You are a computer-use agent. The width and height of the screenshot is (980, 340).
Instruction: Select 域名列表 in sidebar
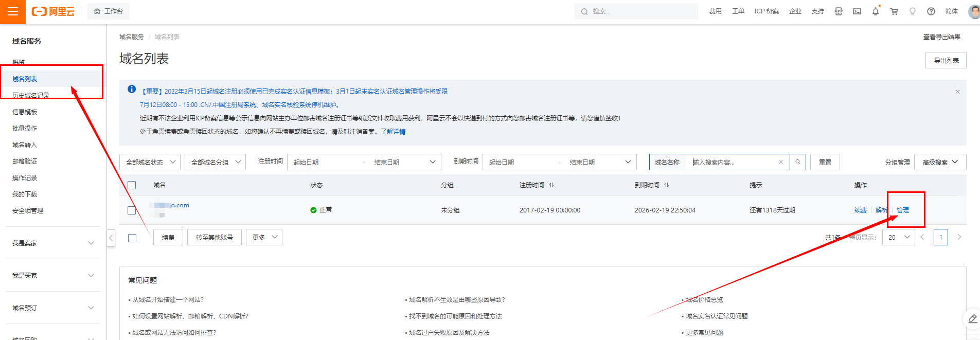pos(25,79)
